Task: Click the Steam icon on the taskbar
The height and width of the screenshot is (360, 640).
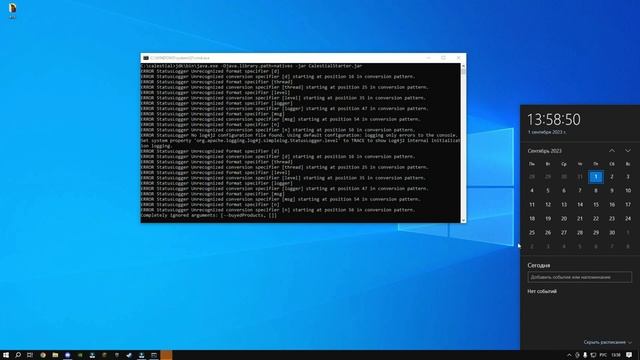Action: pos(129,355)
